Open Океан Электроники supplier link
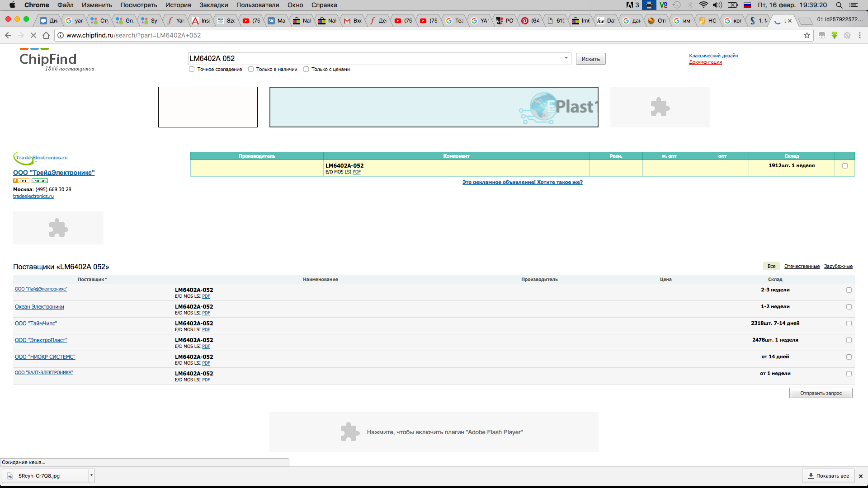Screen dimensions: 868x488 pyautogui.click(x=39, y=307)
